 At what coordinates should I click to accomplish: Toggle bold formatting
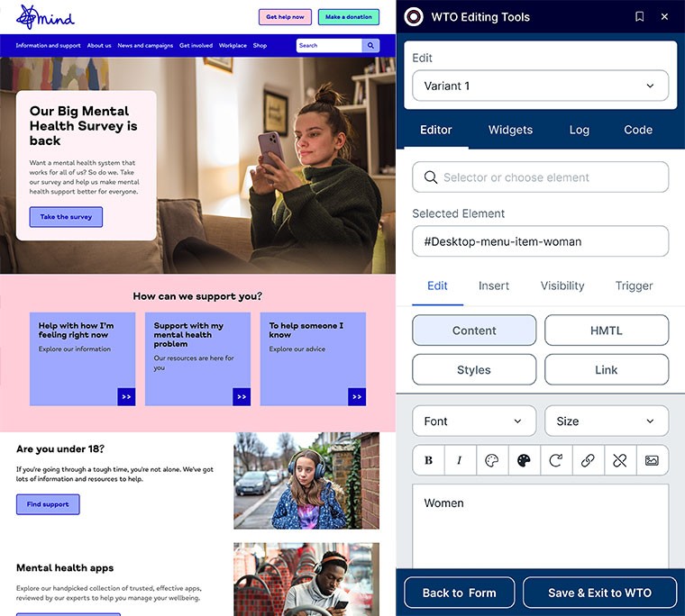[428, 460]
